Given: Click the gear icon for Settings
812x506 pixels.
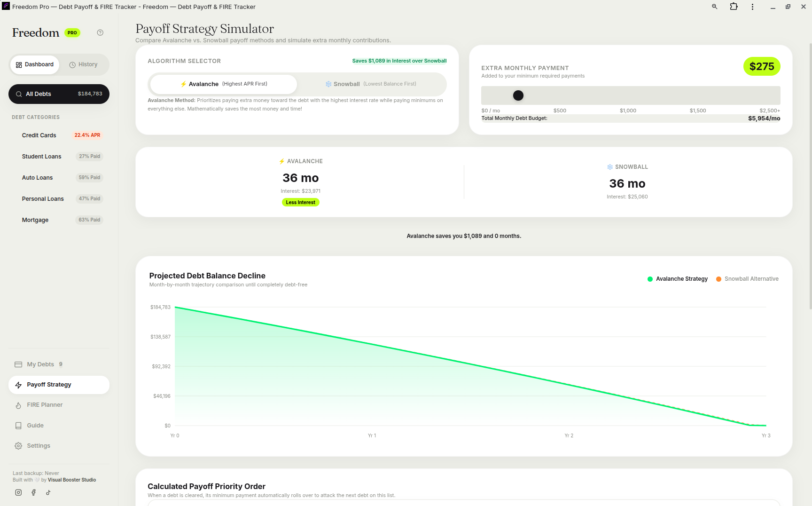Looking at the screenshot, I should click(x=18, y=446).
